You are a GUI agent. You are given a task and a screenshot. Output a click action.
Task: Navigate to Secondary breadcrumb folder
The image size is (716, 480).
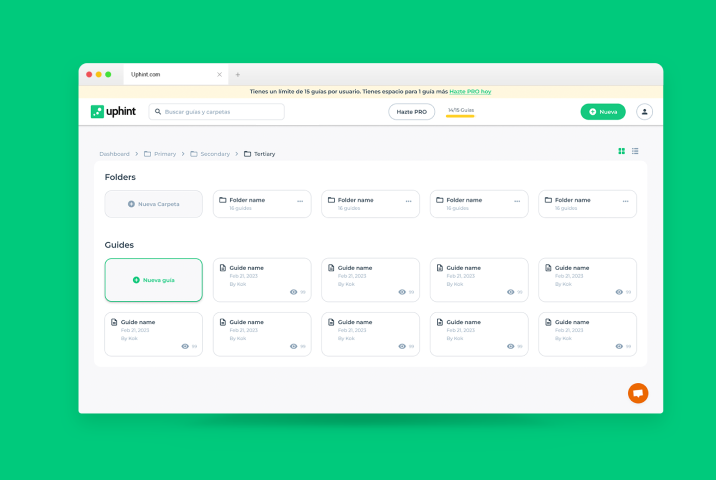pyautogui.click(x=214, y=154)
